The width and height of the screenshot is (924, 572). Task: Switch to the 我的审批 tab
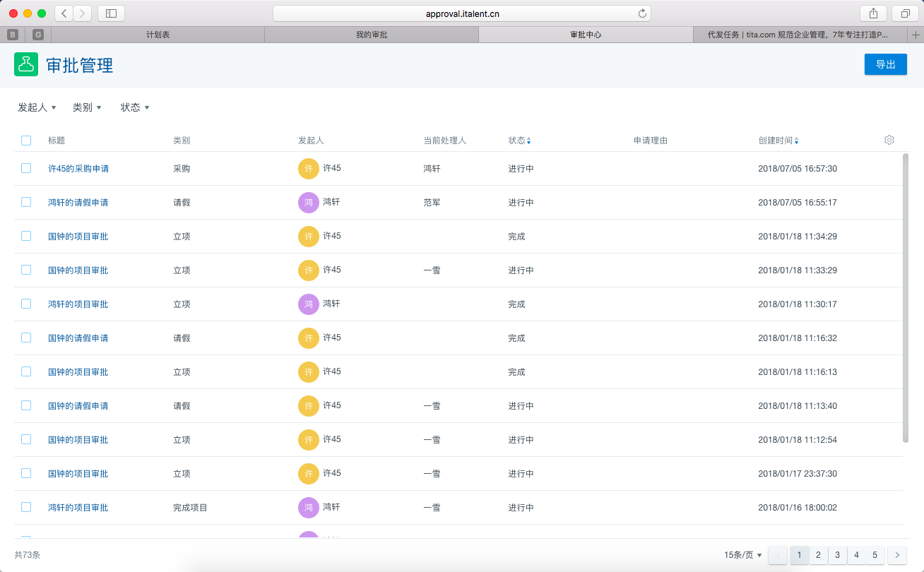coord(372,35)
